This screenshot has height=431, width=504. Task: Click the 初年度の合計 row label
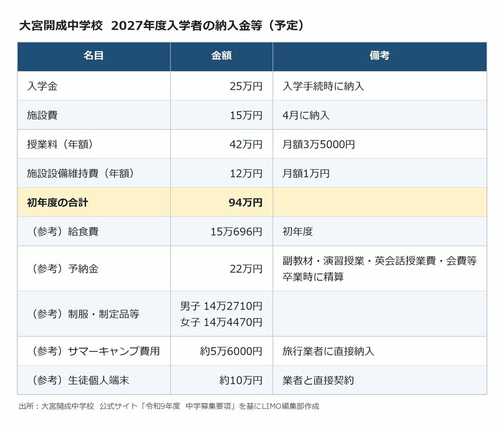coord(57,203)
